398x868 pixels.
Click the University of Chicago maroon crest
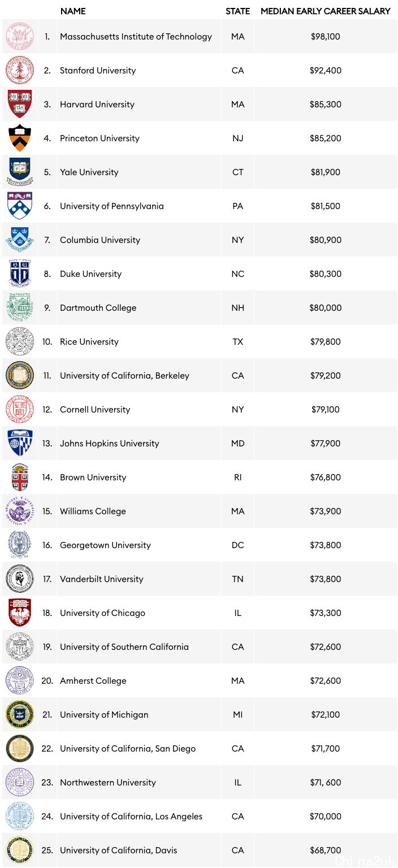pos(20,613)
